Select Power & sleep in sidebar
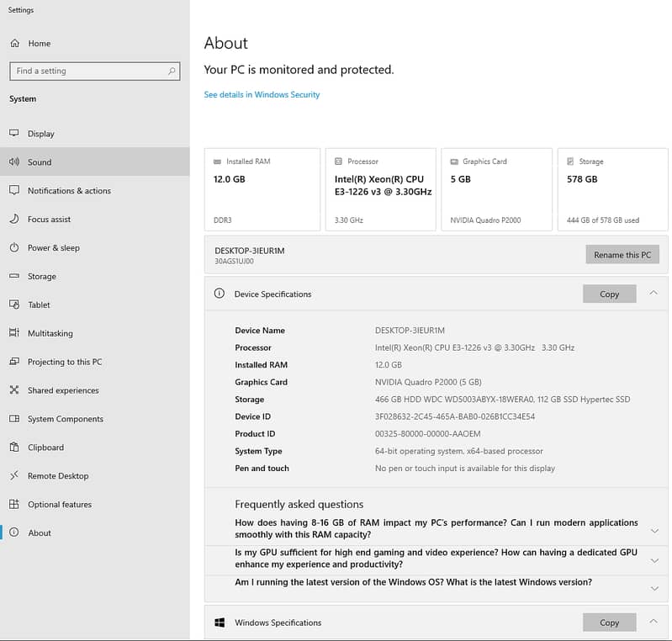This screenshot has width=672, height=641. [95, 248]
